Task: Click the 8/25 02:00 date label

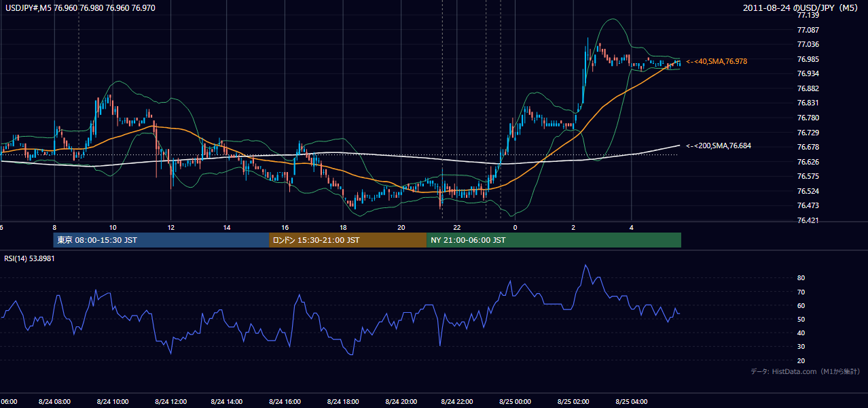Action: pos(573,401)
